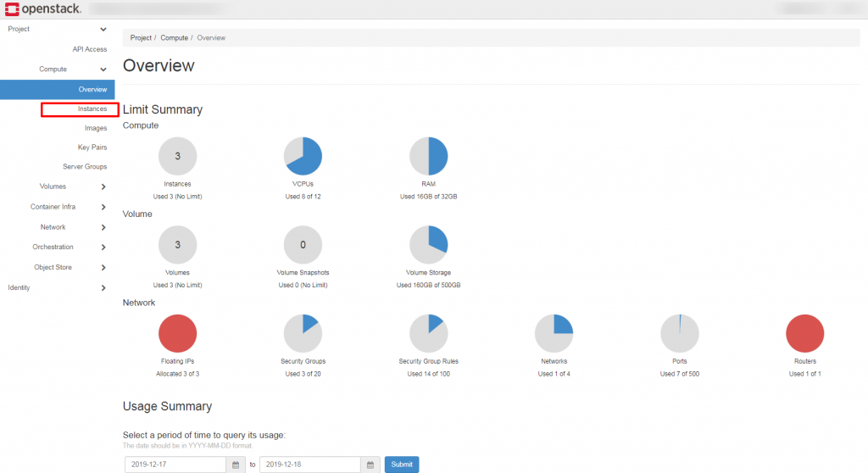Click 'Used 3 of 20' text
This screenshot has width=868, height=473.
[x=303, y=374]
